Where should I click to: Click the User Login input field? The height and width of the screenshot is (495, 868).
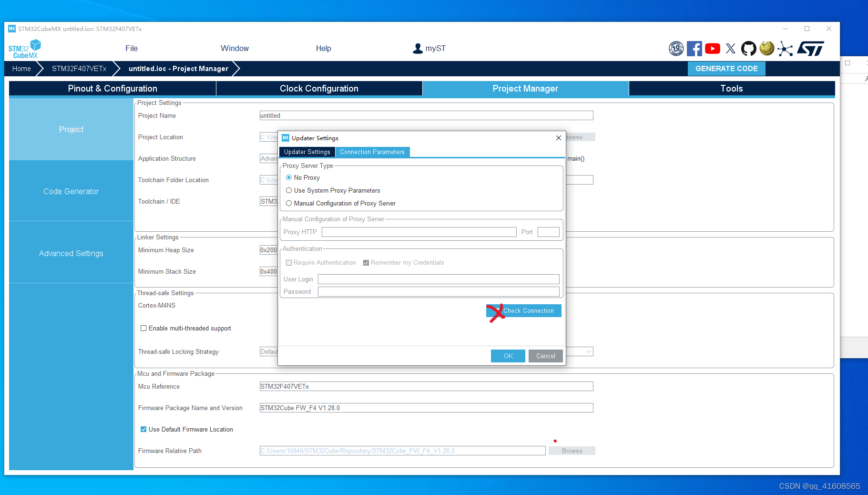[x=439, y=279]
